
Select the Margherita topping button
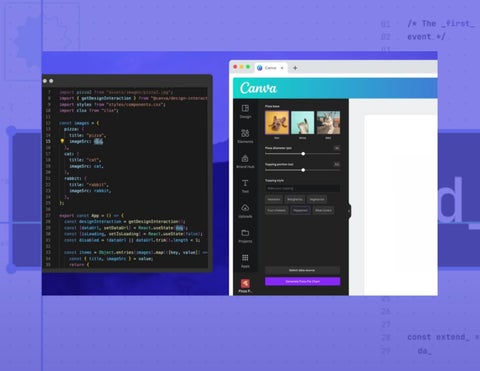tap(295, 199)
